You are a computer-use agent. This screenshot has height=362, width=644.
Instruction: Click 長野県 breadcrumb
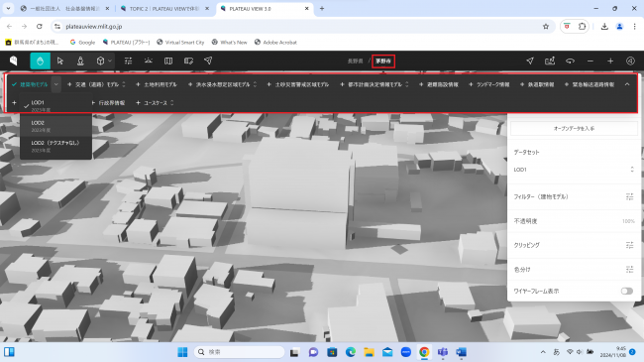(356, 60)
